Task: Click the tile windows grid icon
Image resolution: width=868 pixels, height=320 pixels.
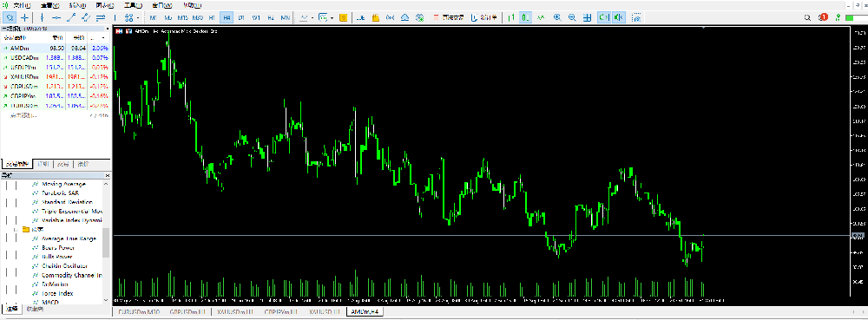Action: (x=587, y=17)
